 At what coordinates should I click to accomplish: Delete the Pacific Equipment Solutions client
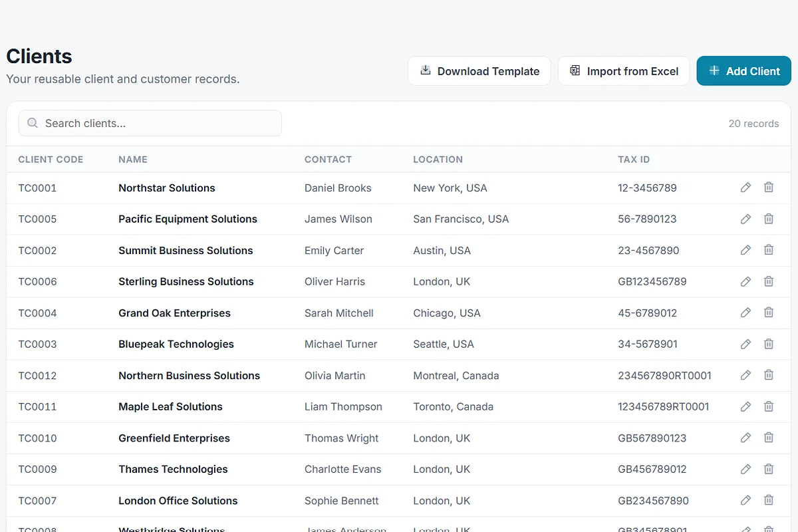point(769,219)
